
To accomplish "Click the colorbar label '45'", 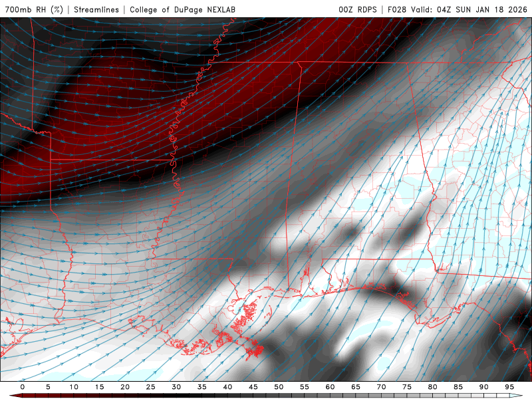I will [253, 387].
